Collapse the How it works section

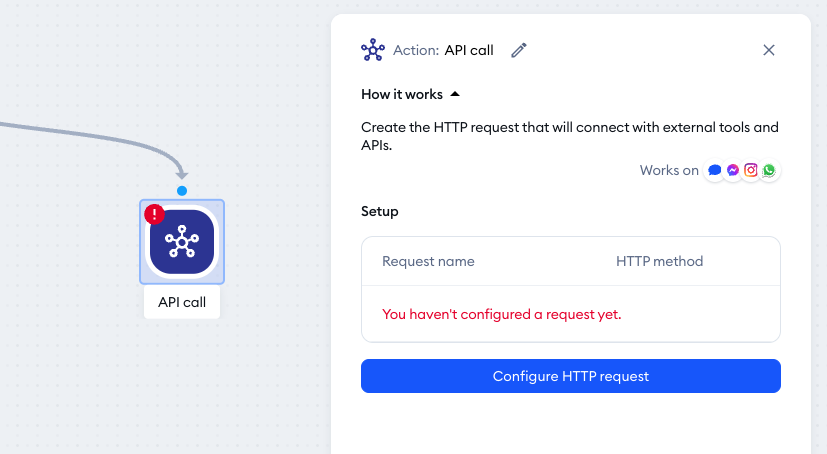point(455,94)
